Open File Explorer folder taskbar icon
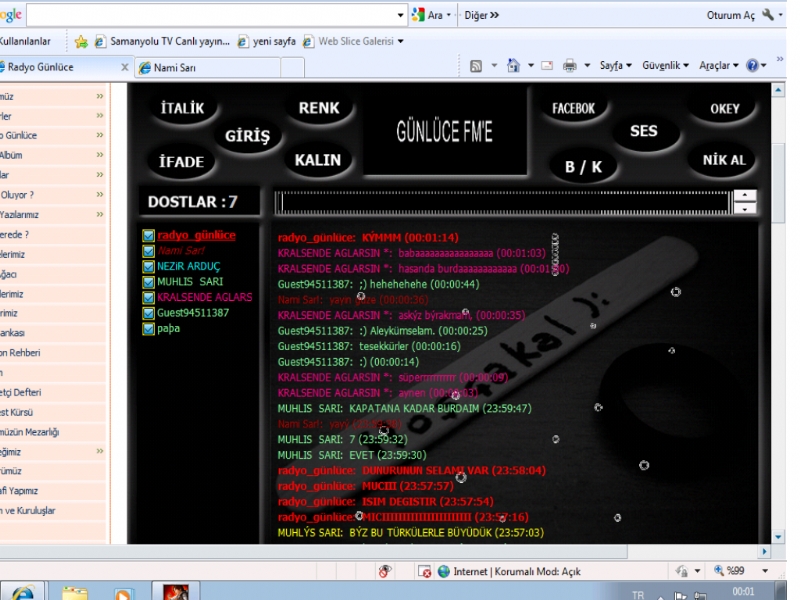The width and height of the screenshot is (800, 600). pos(74,592)
